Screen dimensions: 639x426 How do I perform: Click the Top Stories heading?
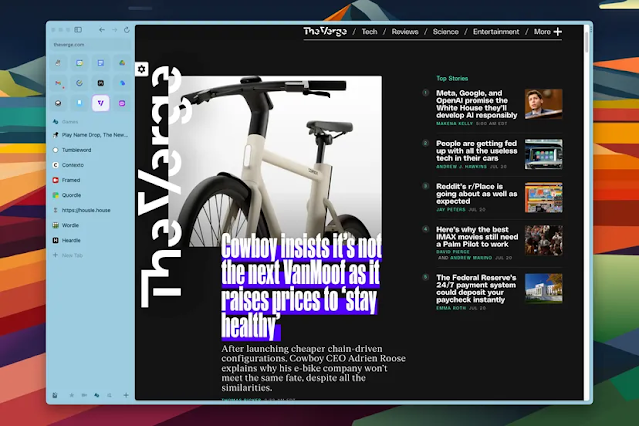point(452,78)
